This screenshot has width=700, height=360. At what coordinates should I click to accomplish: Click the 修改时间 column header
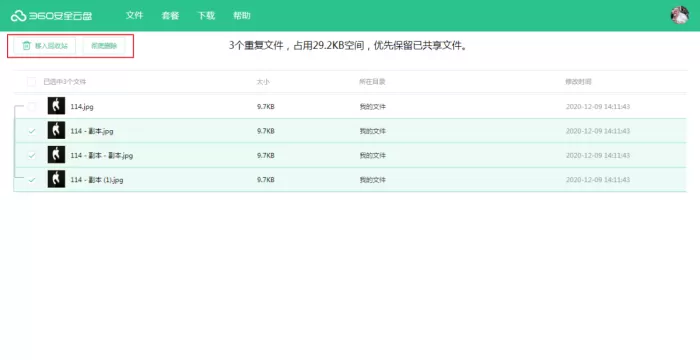578,82
